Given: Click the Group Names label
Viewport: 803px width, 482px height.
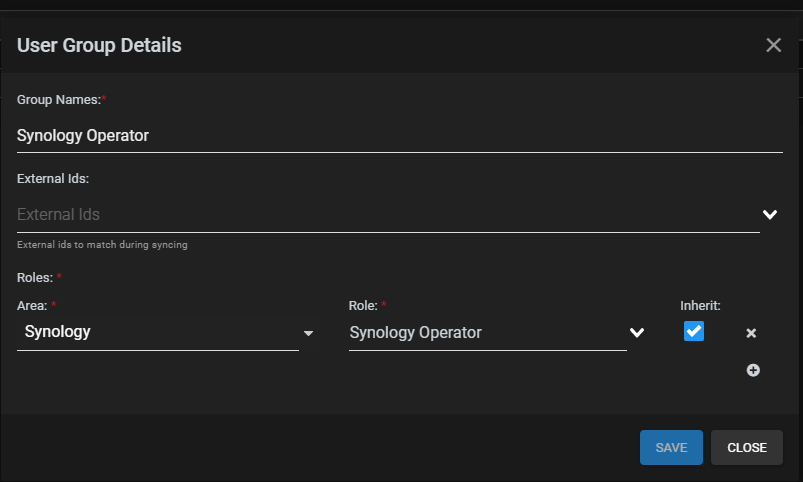Looking at the screenshot, I should pyautogui.click(x=59, y=99).
